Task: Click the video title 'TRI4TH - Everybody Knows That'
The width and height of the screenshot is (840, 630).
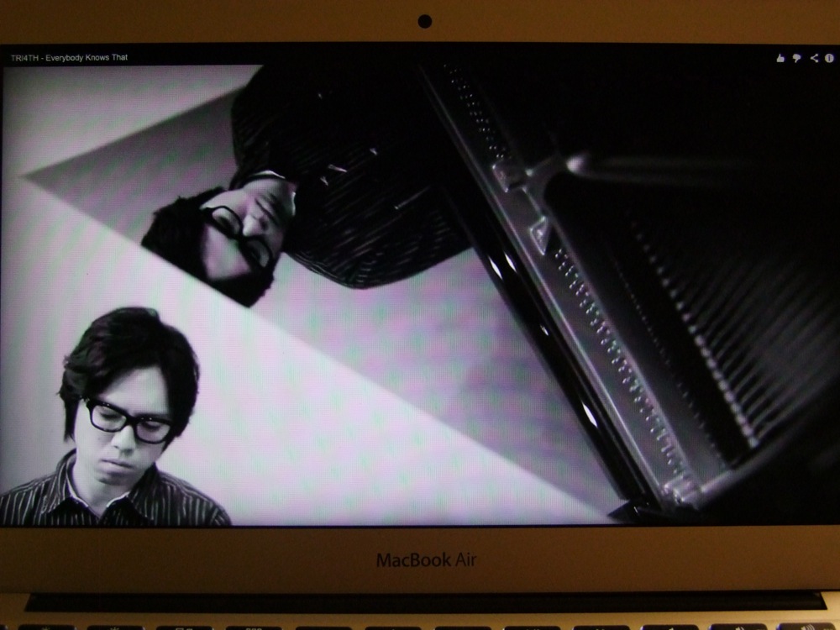Action: (x=69, y=57)
